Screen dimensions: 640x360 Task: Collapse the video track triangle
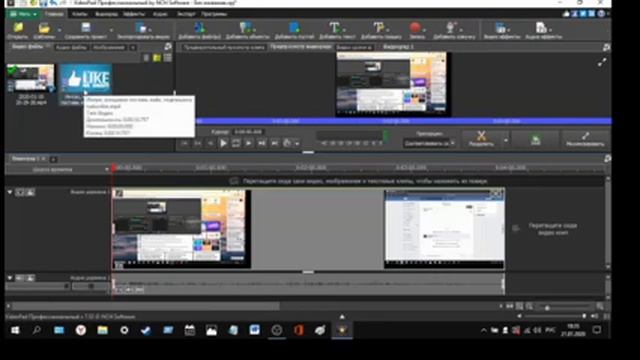tap(9, 192)
